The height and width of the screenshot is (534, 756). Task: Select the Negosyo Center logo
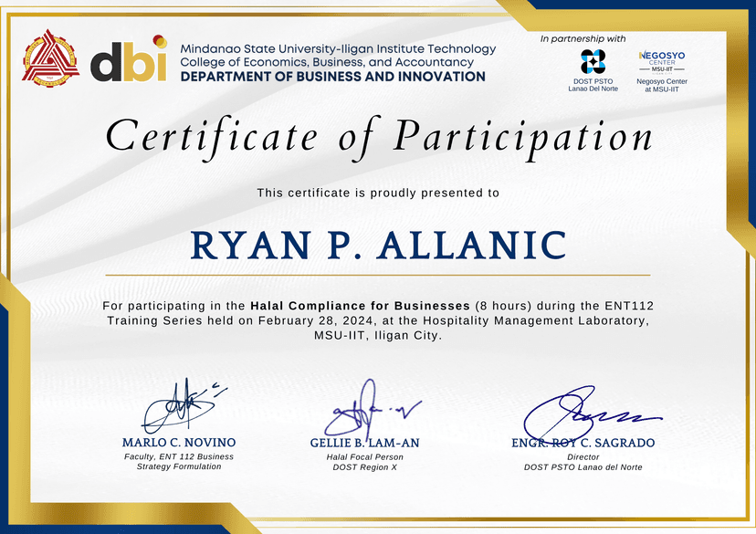coord(662,62)
